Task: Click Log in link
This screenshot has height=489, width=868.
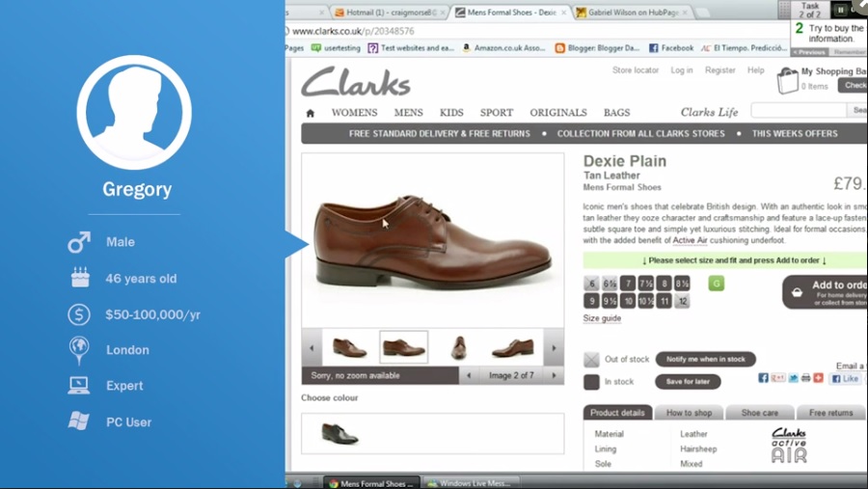Action: point(682,70)
